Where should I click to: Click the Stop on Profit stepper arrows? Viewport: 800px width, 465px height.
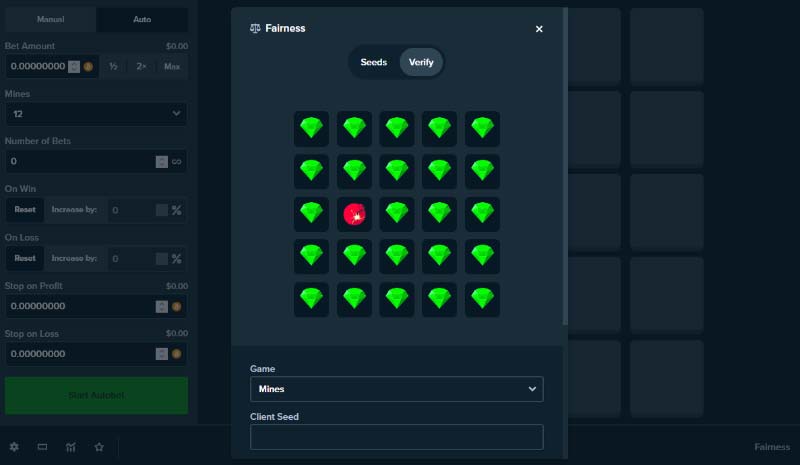tap(161, 307)
